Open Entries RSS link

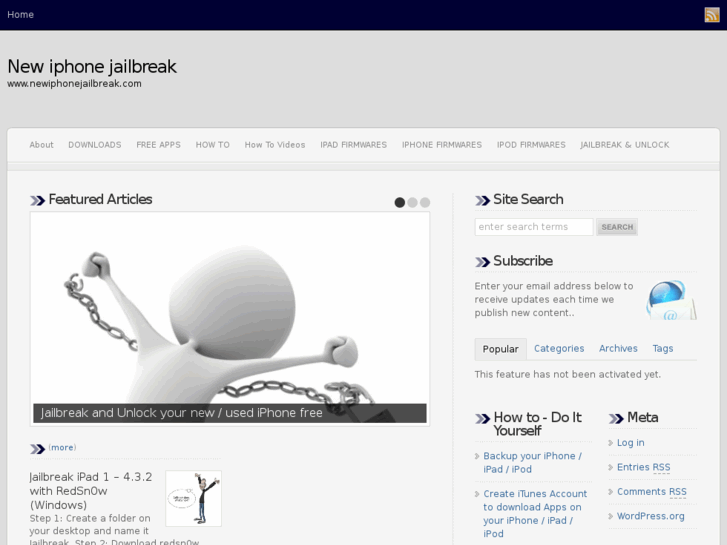click(644, 467)
